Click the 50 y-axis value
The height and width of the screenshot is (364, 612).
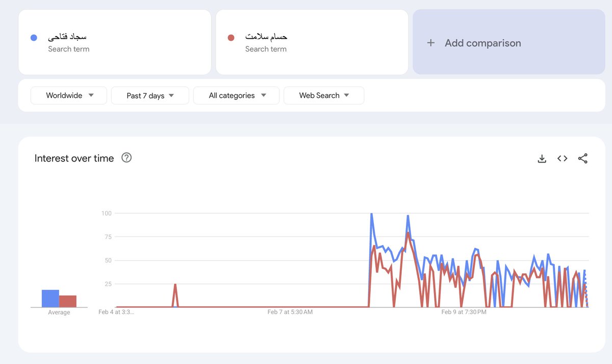108,261
